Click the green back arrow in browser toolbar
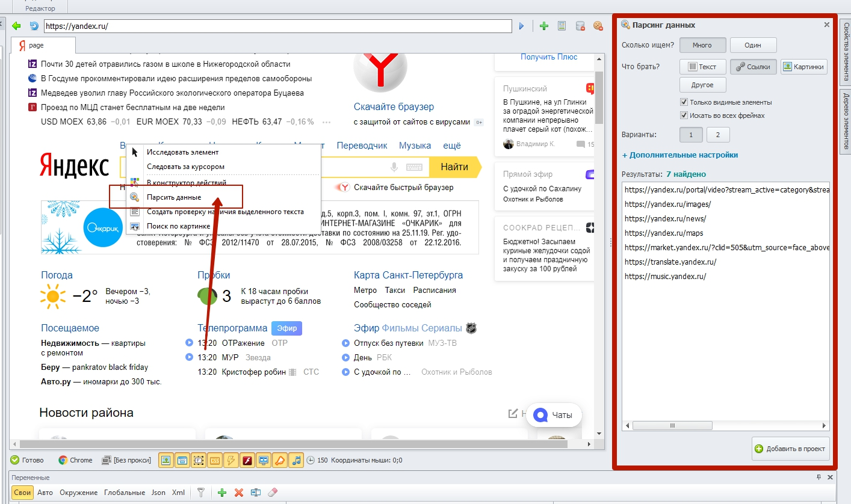This screenshot has width=851, height=504. pyautogui.click(x=16, y=26)
